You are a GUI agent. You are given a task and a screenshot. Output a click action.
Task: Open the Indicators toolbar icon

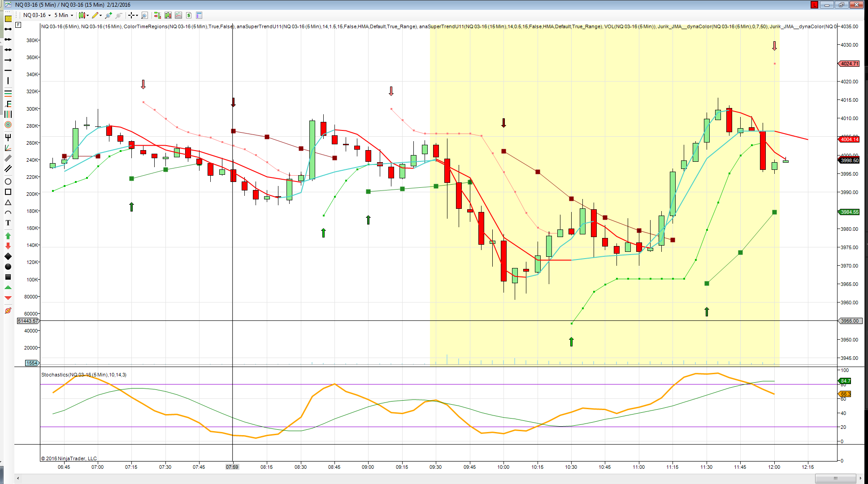coord(178,15)
